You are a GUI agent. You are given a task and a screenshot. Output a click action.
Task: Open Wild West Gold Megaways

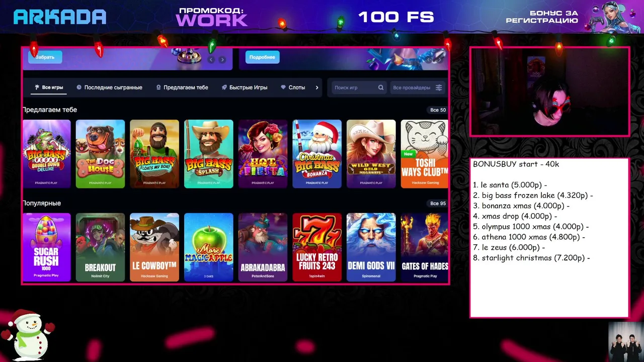click(x=371, y=154)
